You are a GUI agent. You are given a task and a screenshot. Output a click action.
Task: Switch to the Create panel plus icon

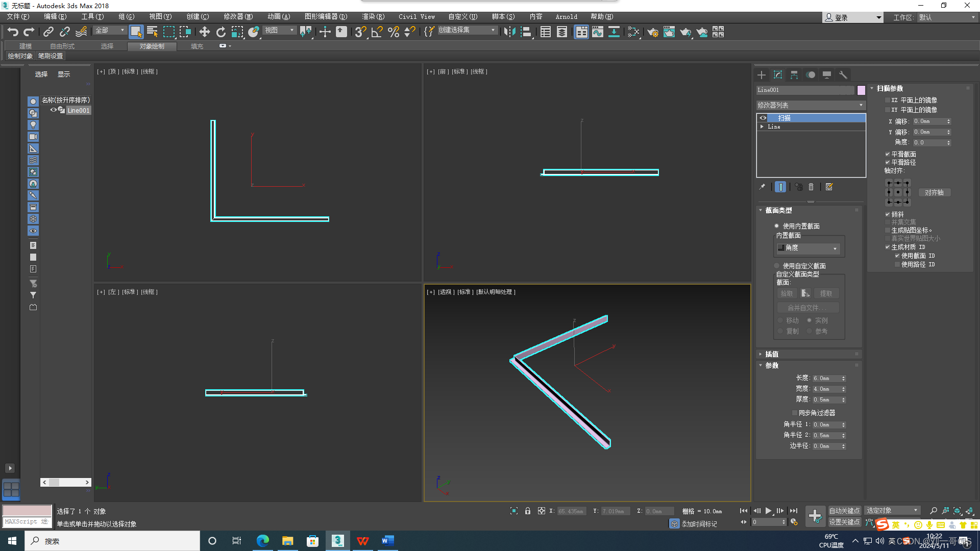pos(761,74)
